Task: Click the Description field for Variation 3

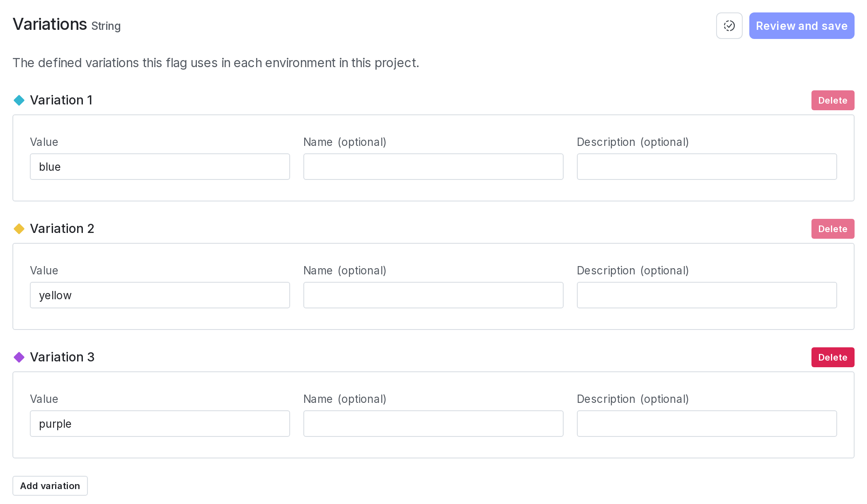Action: pos(707,424)
